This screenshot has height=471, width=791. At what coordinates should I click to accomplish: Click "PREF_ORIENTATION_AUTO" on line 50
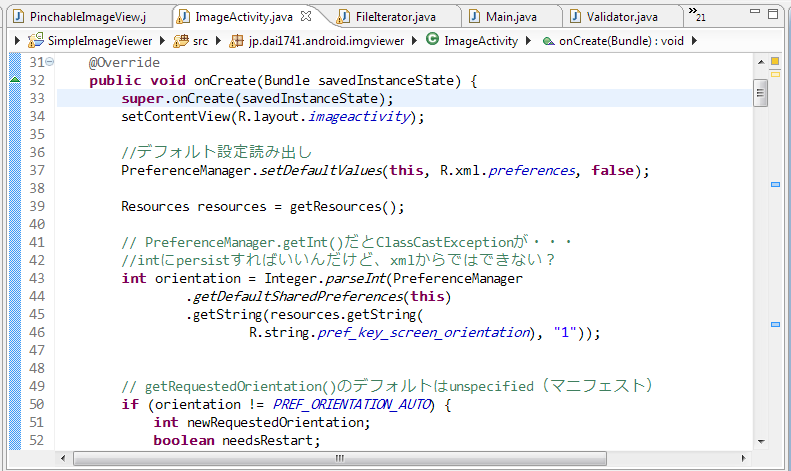(352, 404)
